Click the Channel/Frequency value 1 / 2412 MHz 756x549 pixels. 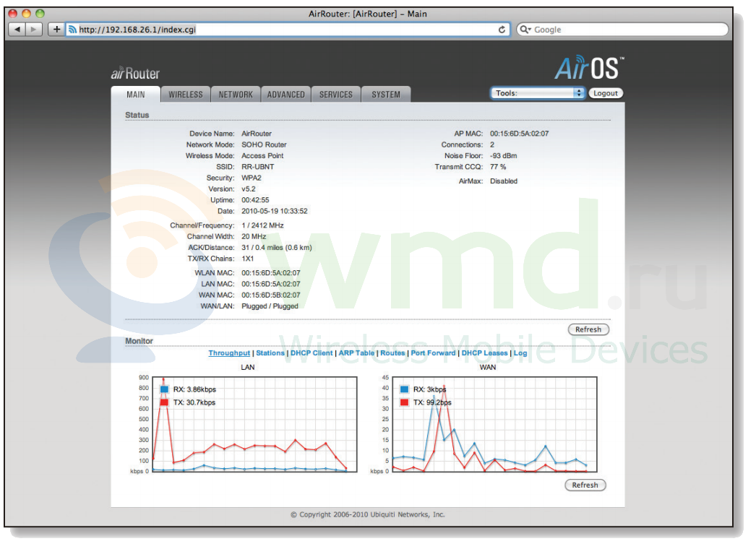(262, 225)
